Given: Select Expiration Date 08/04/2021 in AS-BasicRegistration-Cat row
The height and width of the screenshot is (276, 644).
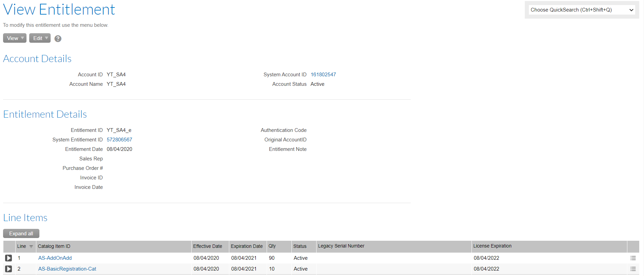Looking at the screenshot, I should [x=244, y=269].
